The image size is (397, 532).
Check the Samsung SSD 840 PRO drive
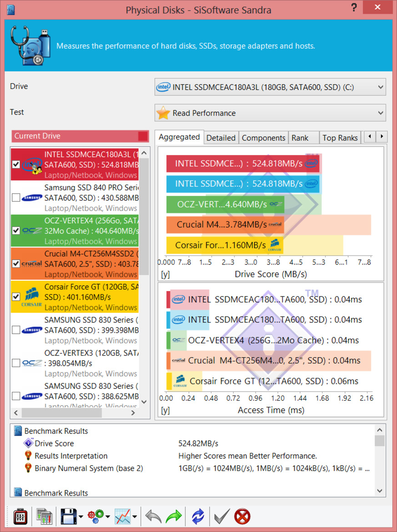point(15,197)
